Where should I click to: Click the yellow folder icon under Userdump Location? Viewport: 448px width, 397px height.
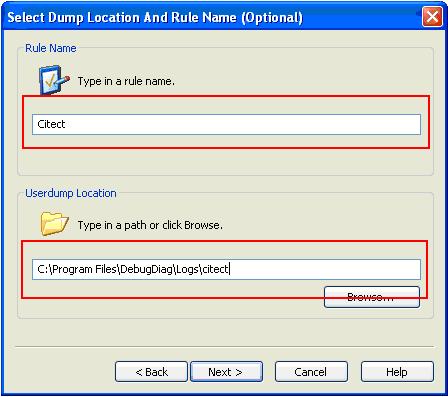54,224
